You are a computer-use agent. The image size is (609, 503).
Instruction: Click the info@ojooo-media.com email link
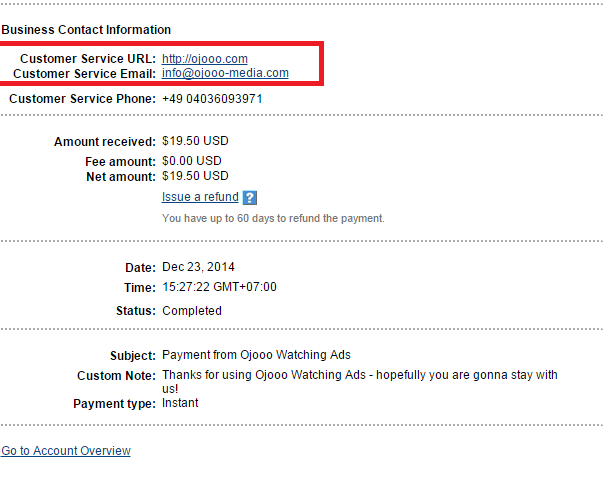(x=225, y=73)
